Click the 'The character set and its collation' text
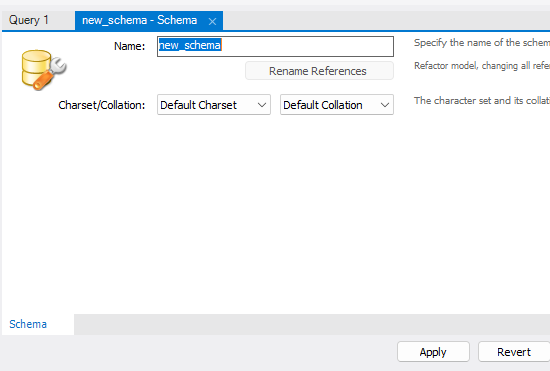 click(482, 101)
